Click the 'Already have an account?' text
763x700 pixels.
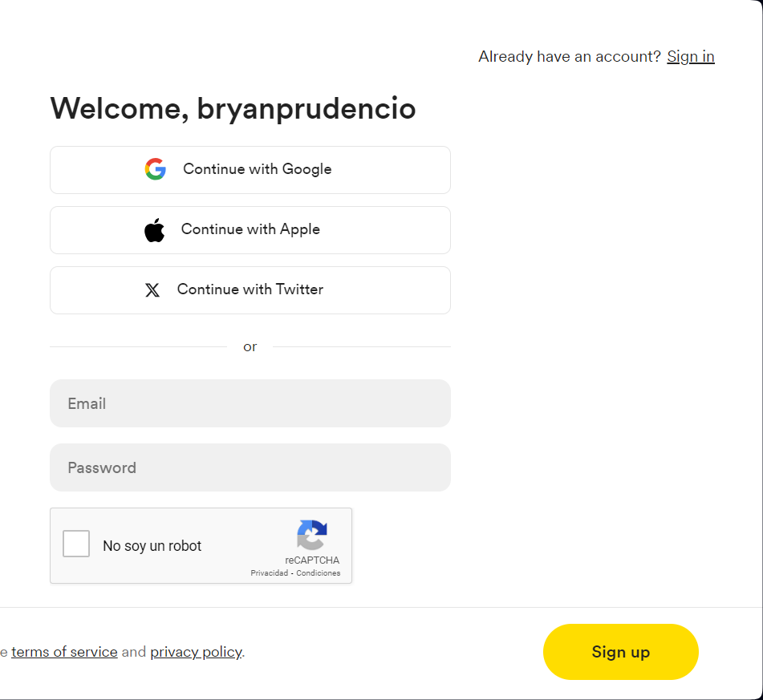(x=570, y=56)
